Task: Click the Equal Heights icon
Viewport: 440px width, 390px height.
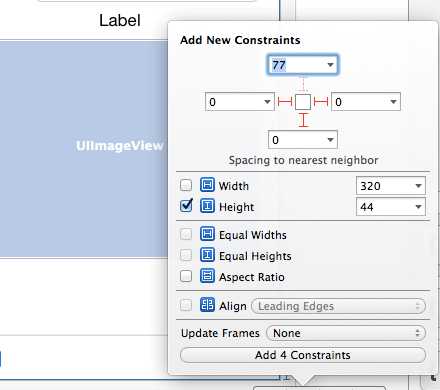Action: (x=207, y=255)
